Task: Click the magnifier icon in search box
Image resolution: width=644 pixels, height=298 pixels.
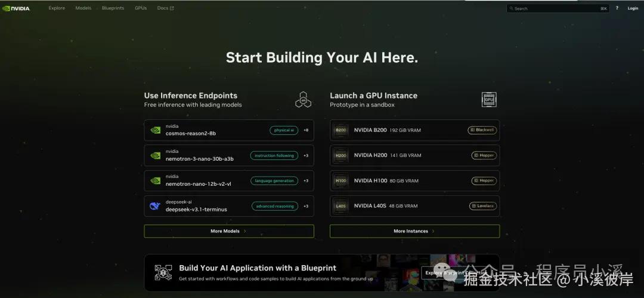Action: [x=512, y=8]
